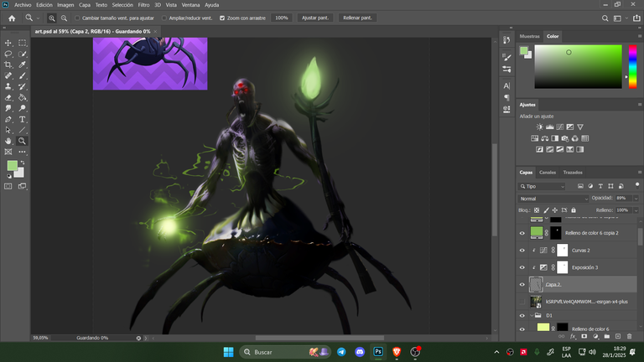Image resolution: width=644 pixels, height=362 pixels.
Task: Select the Eyedropper tool
Action: (x=22, y=65)
